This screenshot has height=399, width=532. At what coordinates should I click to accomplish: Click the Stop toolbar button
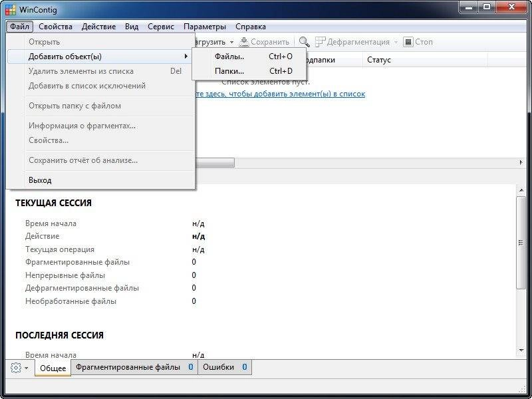[x=418, y=42]
